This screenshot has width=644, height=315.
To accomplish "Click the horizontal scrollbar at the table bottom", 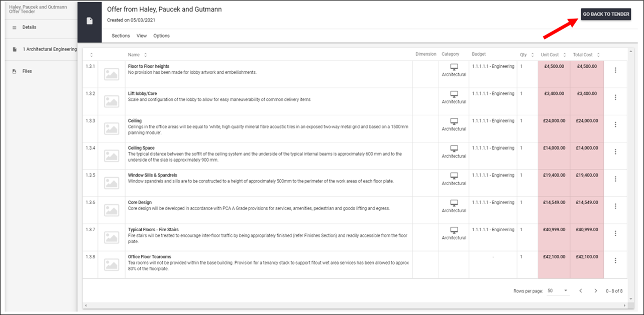I will 355,305.
